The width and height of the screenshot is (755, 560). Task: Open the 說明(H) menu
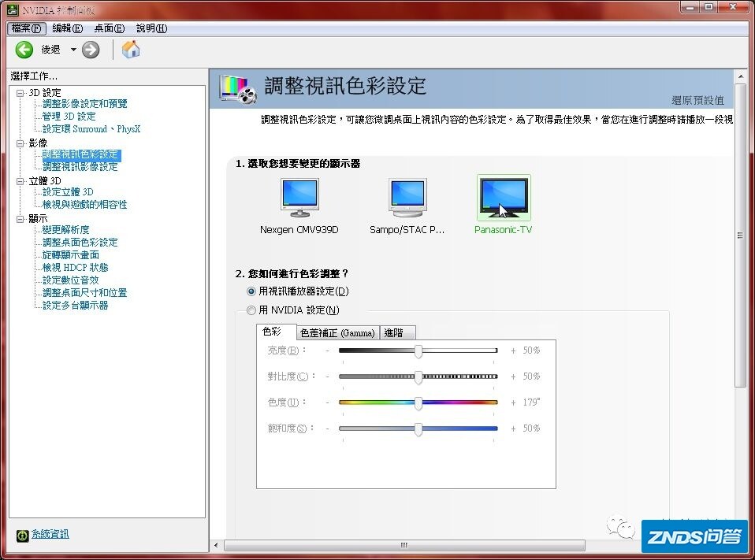[x=151, y=28]
